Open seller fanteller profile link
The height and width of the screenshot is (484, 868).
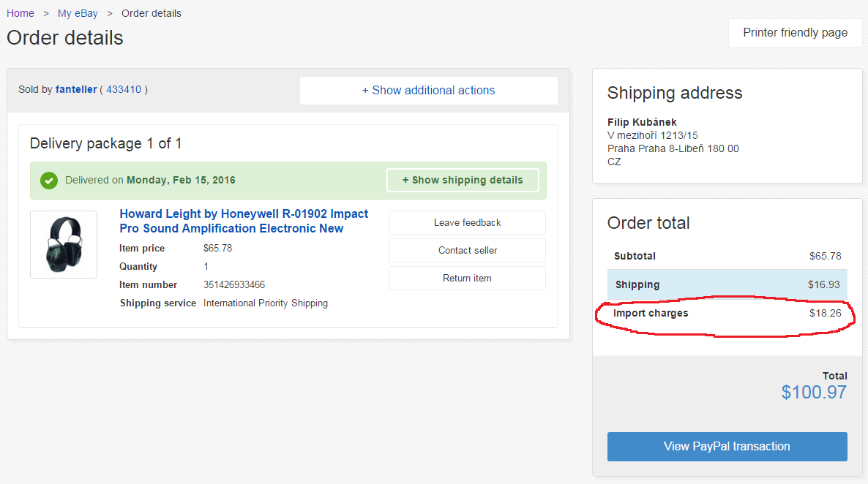76,89
